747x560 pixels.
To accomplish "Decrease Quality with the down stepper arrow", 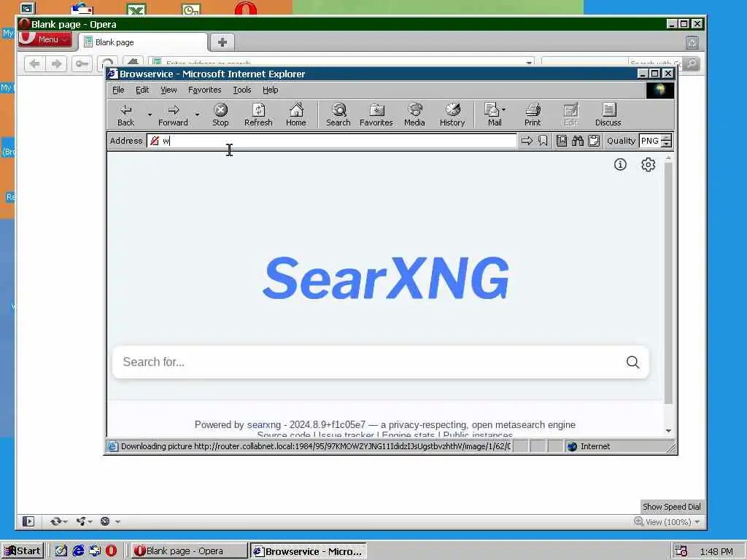I will pyautogui.click(x=667, y=144).
